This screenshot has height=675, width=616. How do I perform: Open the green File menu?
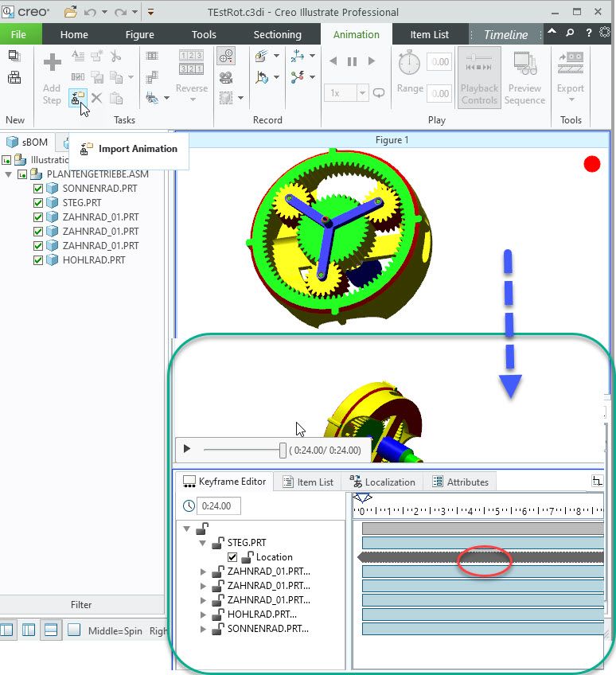[x=19, y=34]
